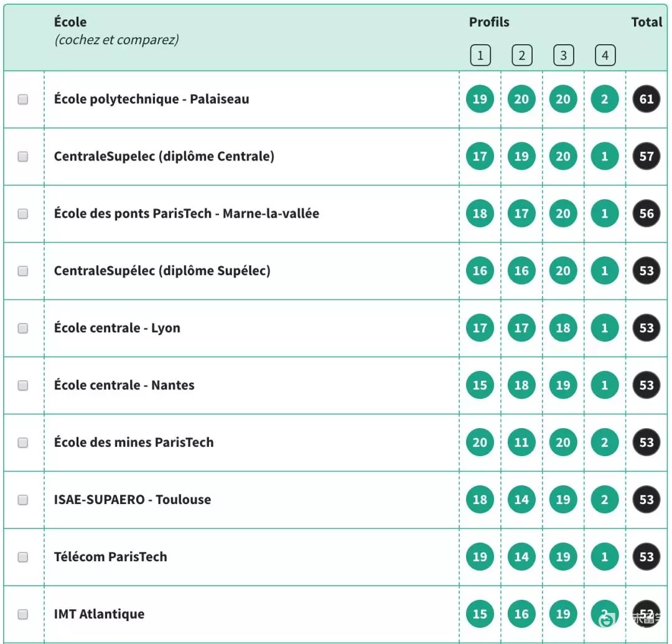Check the Télécom ParisTech checkbox
The height and width of the screenshot is (644, 672).
point(23,557)
